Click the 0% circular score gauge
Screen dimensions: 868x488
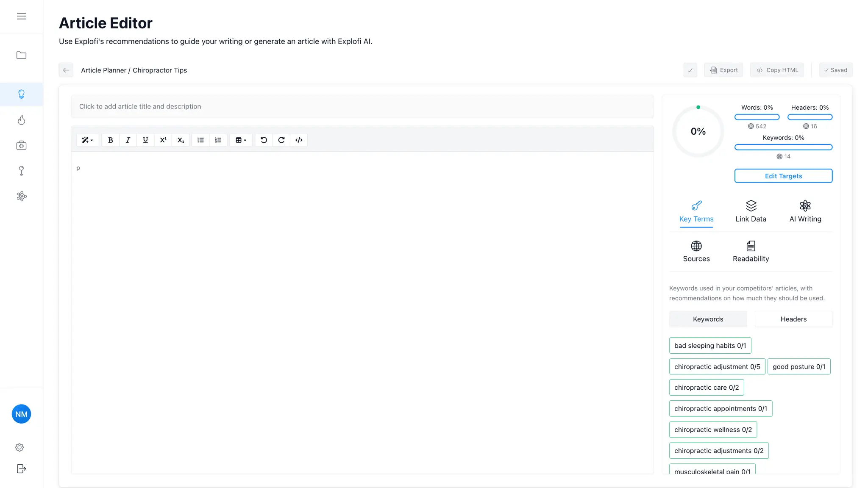(698, 131)
